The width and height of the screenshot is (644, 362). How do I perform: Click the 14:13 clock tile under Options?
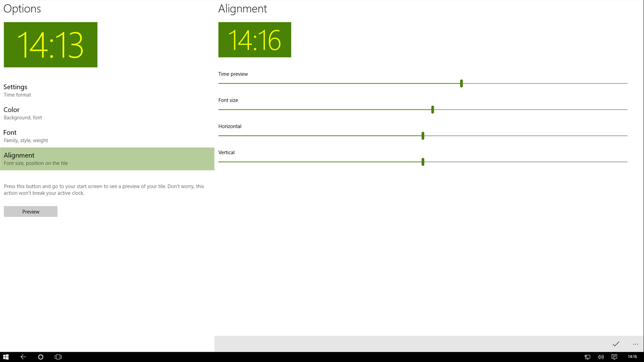(x=50, y=45)
